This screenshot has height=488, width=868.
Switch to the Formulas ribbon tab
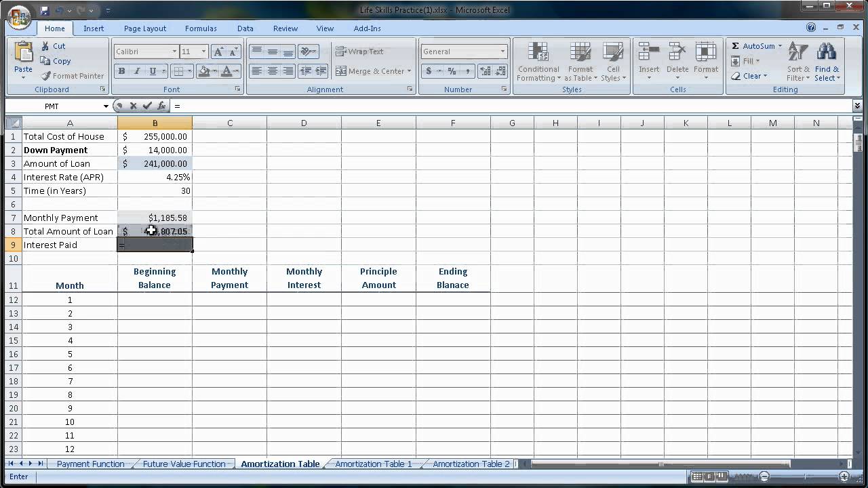tap(201, 28)
